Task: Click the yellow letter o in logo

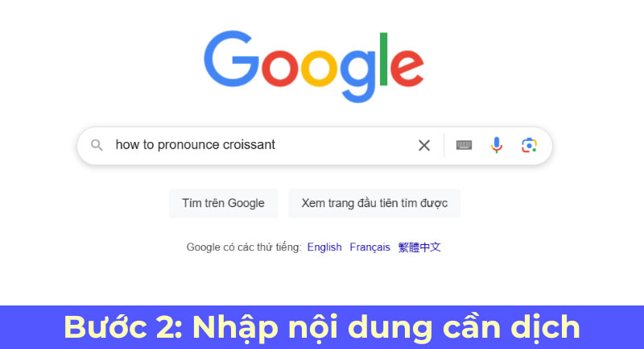Action: [319, 68]
